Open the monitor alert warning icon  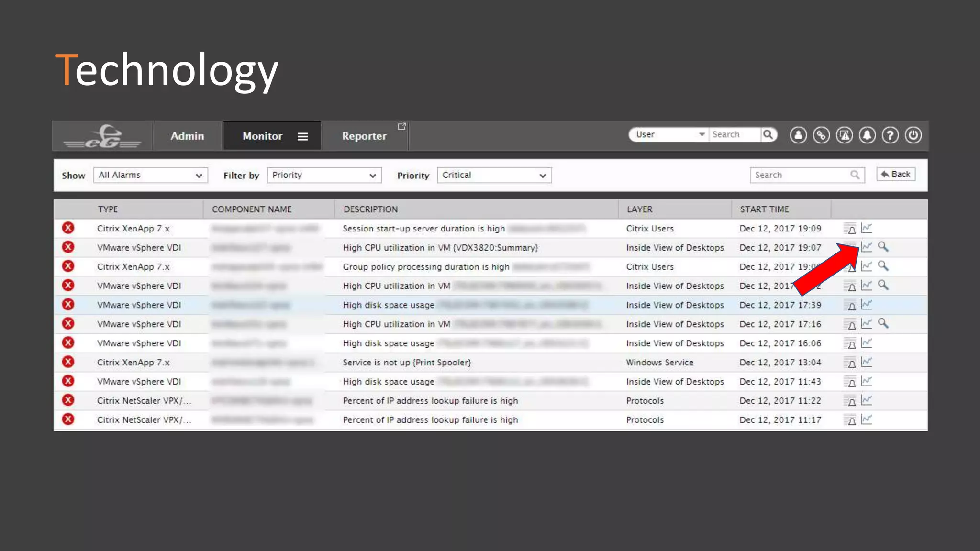coord(844,135)
